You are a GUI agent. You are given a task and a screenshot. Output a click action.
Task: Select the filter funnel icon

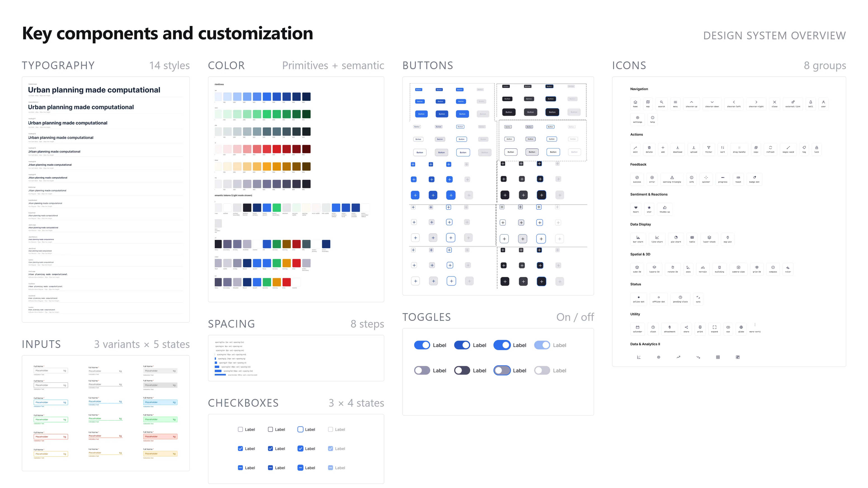(709, 149)
